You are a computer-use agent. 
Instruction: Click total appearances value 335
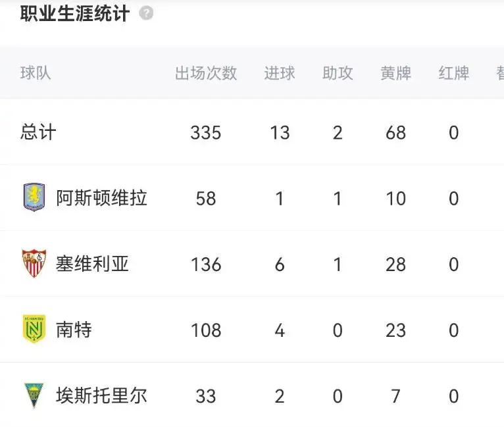click(x=206, y=132)
